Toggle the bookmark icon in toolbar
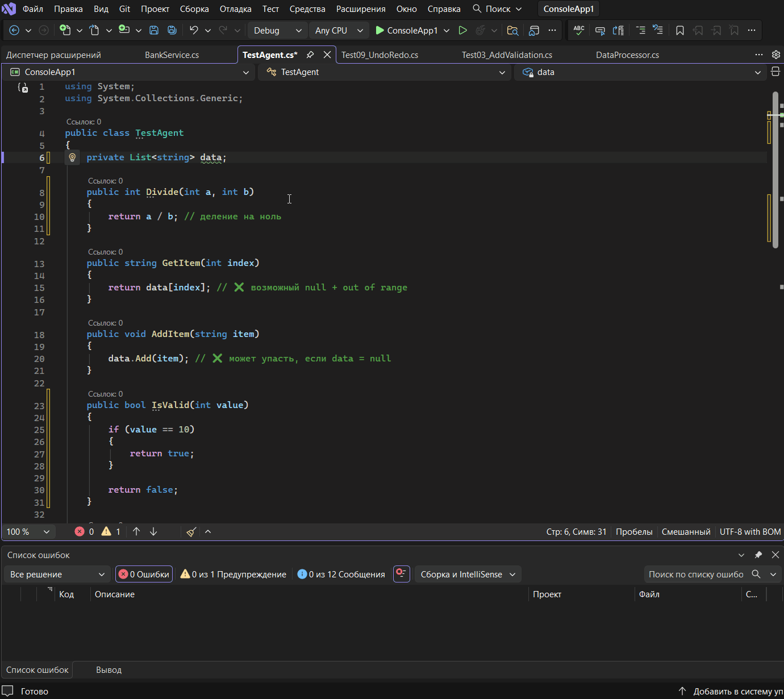Screen dimensions: 784x699 click(679, 30)
